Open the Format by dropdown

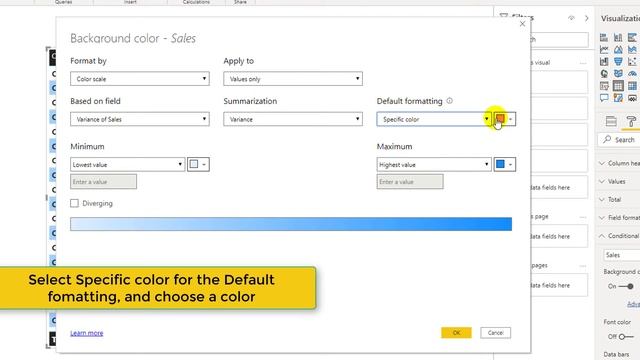[140, 79]
